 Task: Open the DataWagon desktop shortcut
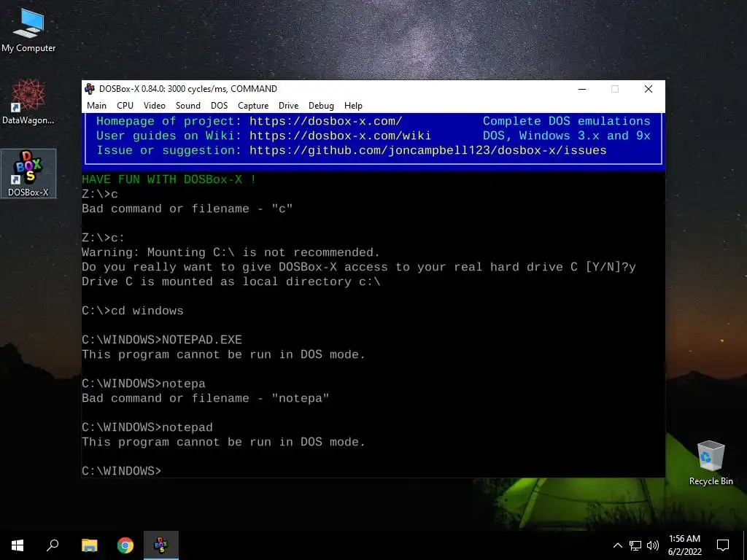[x=28, y=102]
